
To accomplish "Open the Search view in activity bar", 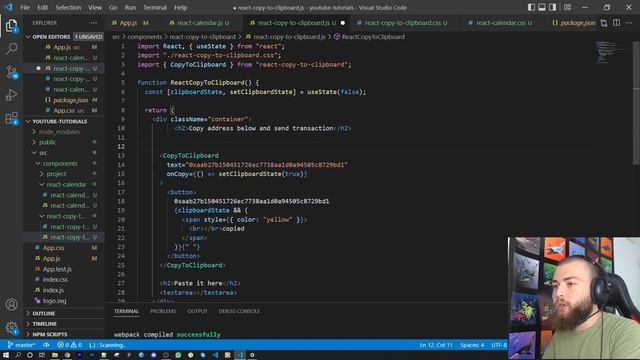I will [11, 49].
